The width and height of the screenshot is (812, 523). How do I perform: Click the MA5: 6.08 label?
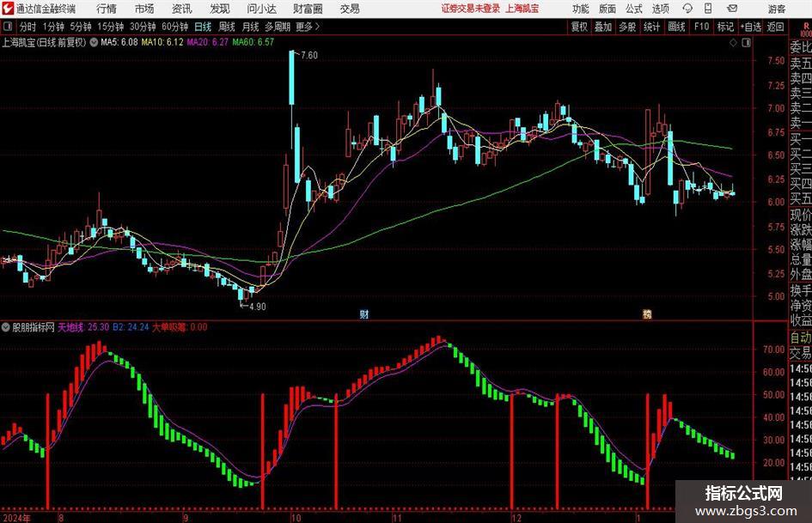119,42
